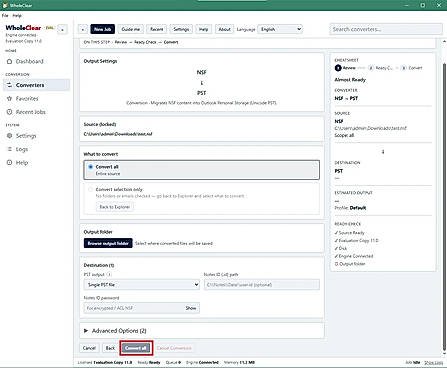Click the 'Output Settings' heading
Screen dimensions: 447x368
click(100, 61)
